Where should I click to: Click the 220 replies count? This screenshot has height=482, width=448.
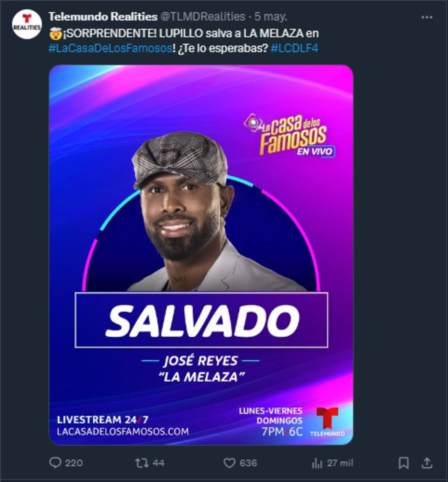[x=74, y=463]
